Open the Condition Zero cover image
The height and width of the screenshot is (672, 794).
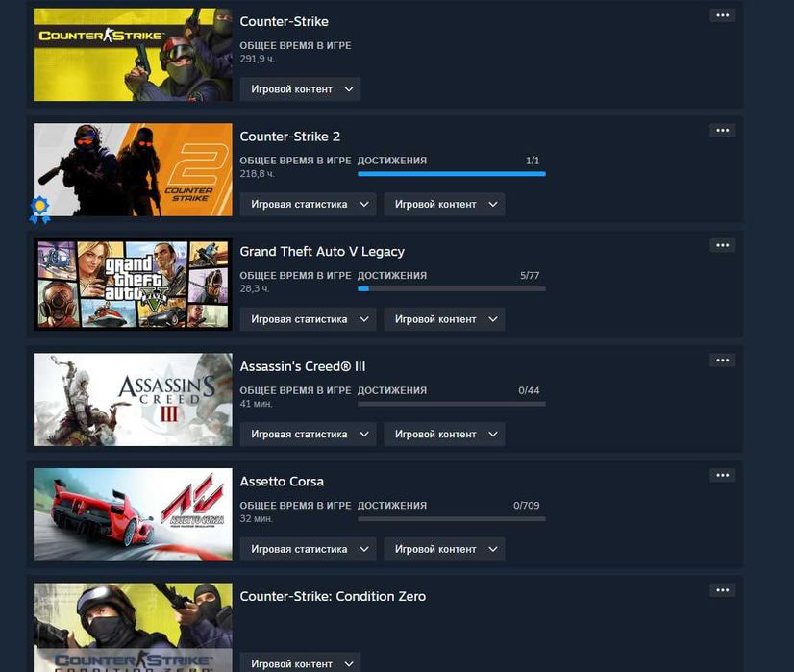pos(133,628)
